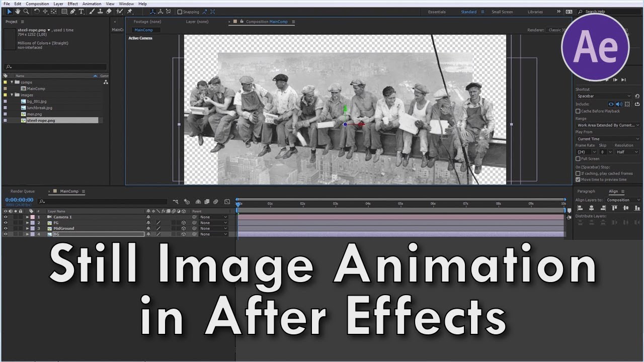
Task: Select the Unified Camera tool
Action: tap(45, 12)
